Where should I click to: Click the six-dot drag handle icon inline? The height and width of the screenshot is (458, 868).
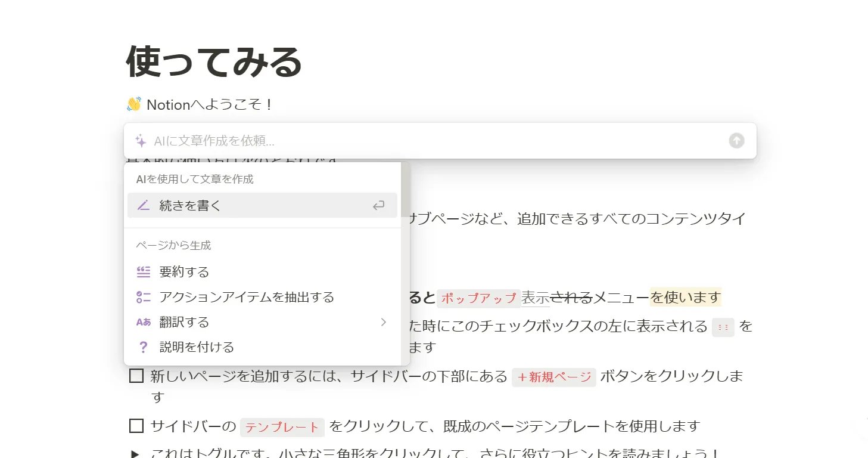tap(724, 327)
